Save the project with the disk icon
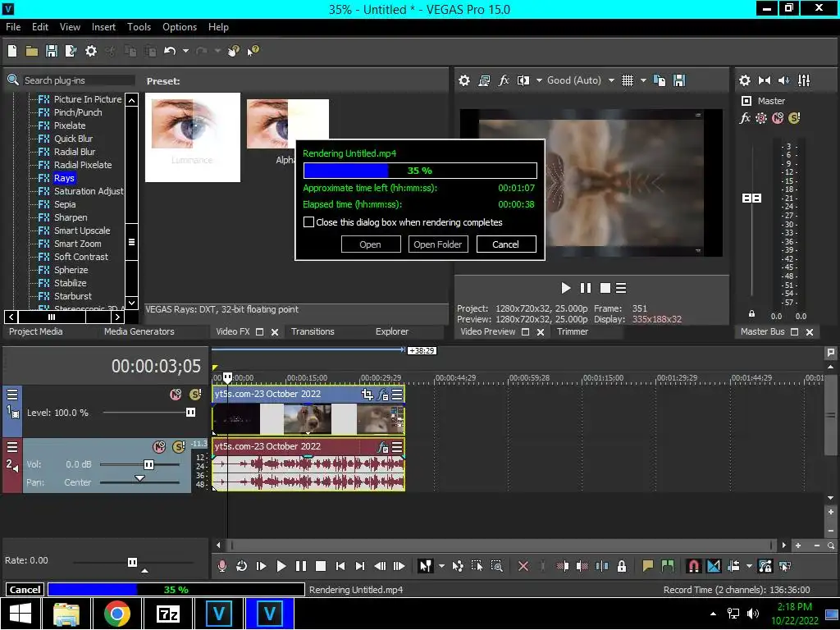Image resolution: width=840 pixels, height=630 pixels. click(52, 51)
